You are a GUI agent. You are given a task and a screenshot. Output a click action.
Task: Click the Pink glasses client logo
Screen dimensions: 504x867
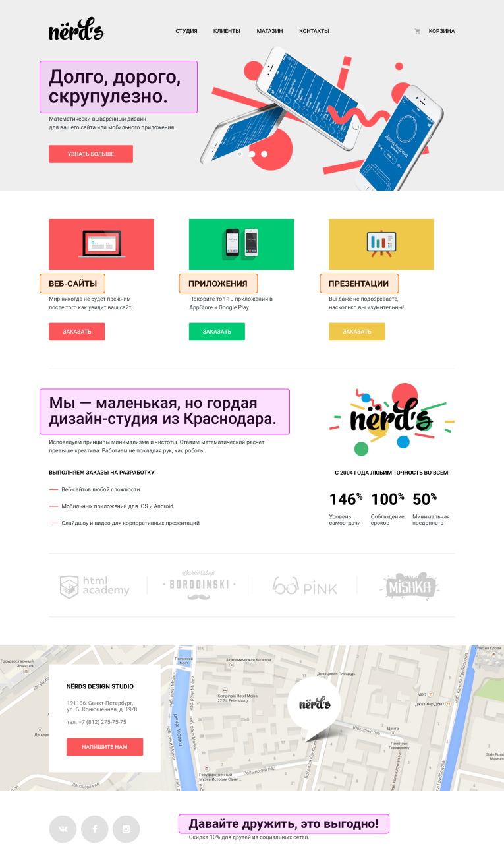tap(304, 585)
